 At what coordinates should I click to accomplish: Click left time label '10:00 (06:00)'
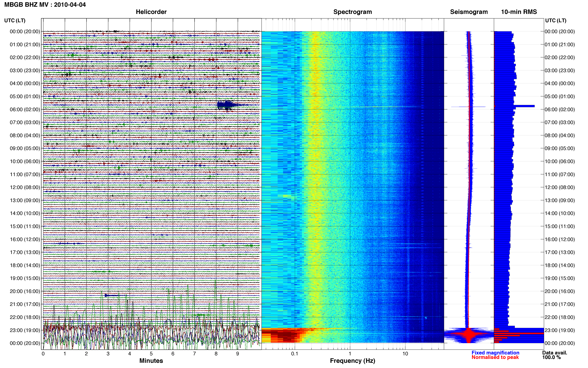tap(25, 161)
